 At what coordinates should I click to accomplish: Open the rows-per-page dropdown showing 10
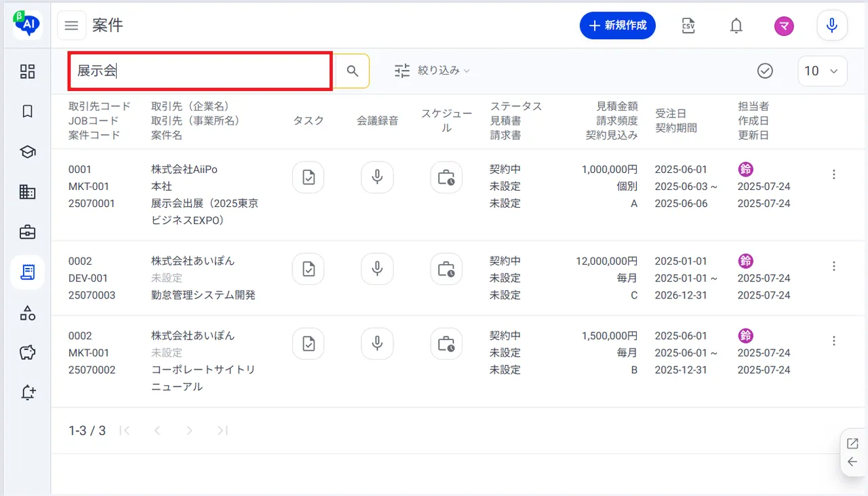823,71
